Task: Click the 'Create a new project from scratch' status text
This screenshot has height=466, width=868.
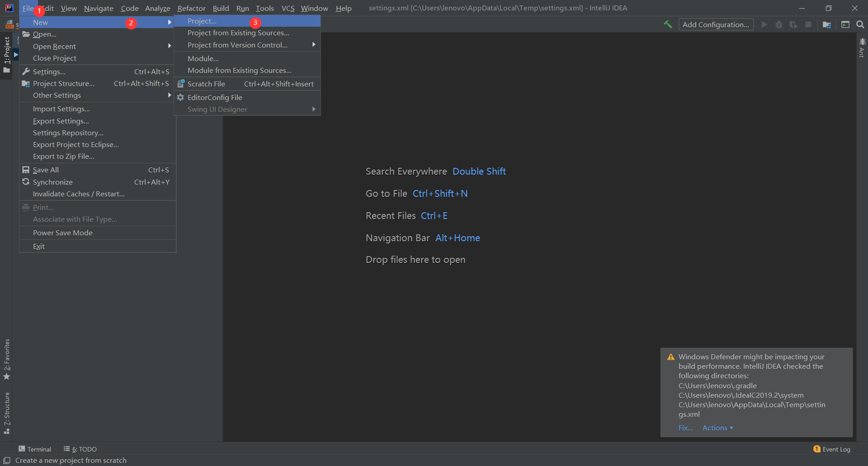Action: tap(71, 461)
